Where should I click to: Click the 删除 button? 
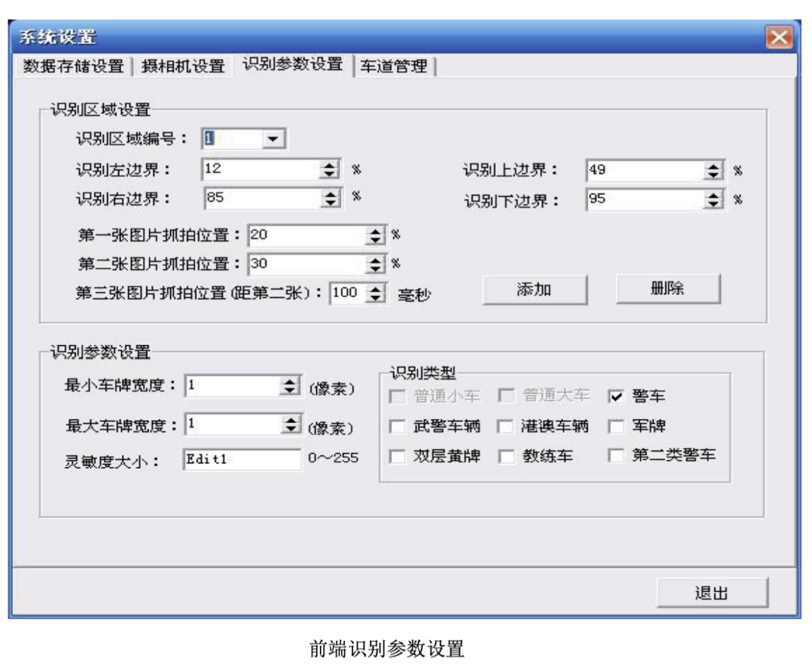667,289
